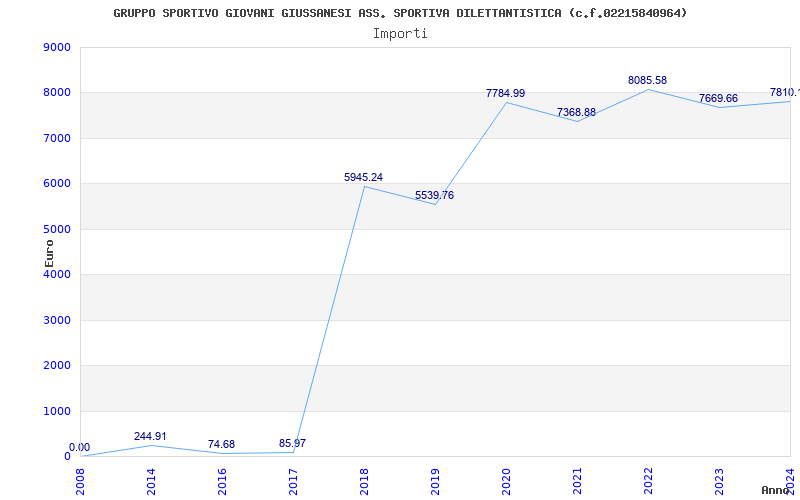Click the 7368.88 value label
This screenshot has width=800, height=500.
coord(576,112)
